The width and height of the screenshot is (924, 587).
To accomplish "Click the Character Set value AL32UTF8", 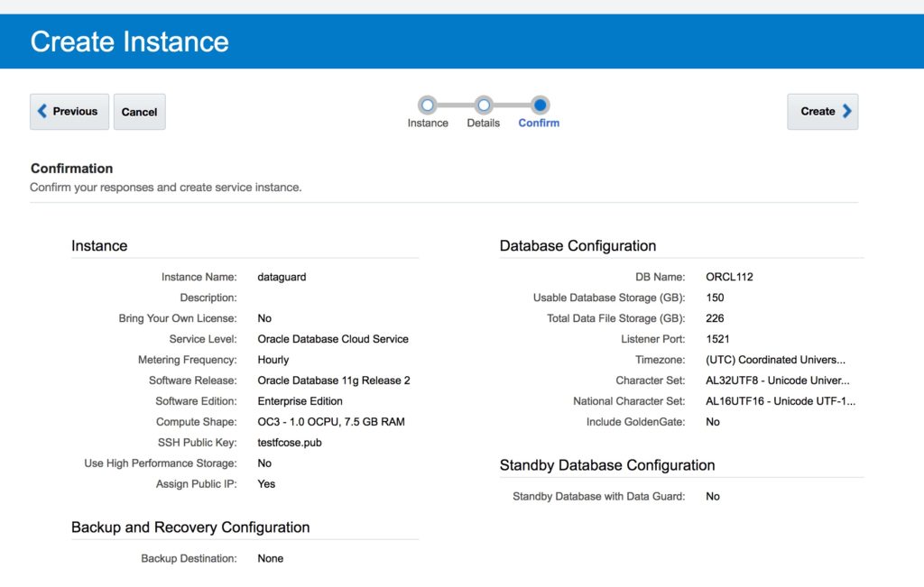I will [777, 381].
